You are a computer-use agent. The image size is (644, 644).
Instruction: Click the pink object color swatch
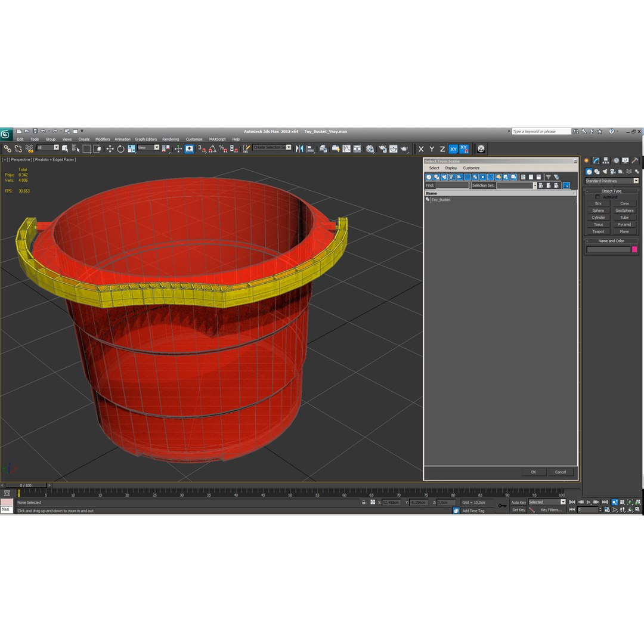[x=634, y=249]
